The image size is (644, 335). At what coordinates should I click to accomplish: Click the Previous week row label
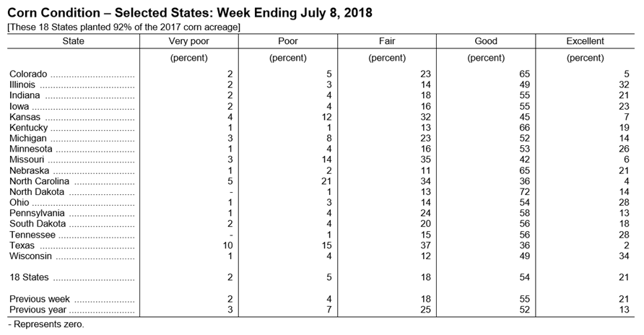[40, 299]
